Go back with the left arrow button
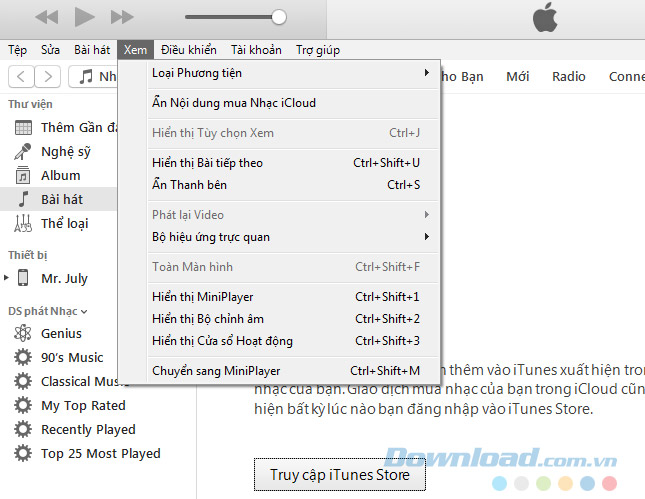 pyautogui.click(x=21, y=77)
